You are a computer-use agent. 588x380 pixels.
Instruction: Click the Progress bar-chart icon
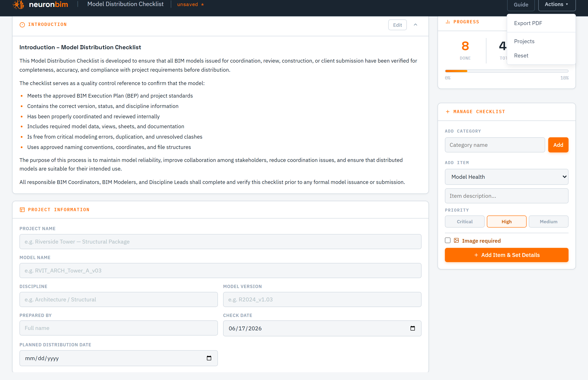click(448, 22)
